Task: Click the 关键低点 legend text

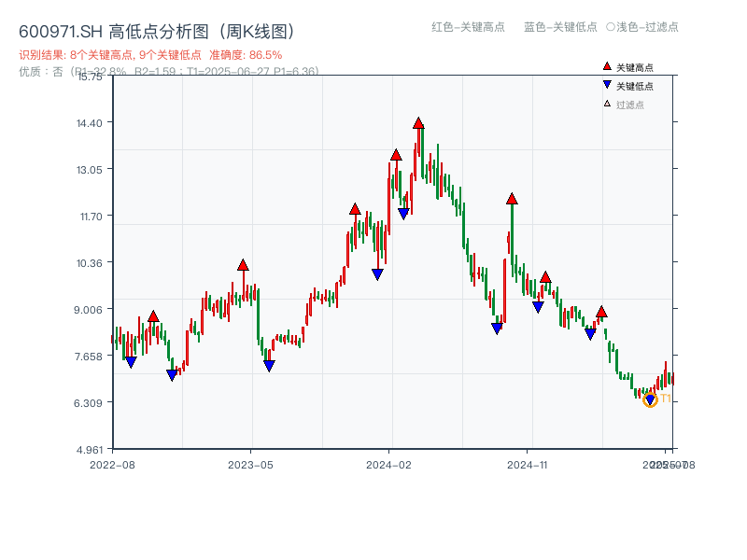Action: pos(635,86)
